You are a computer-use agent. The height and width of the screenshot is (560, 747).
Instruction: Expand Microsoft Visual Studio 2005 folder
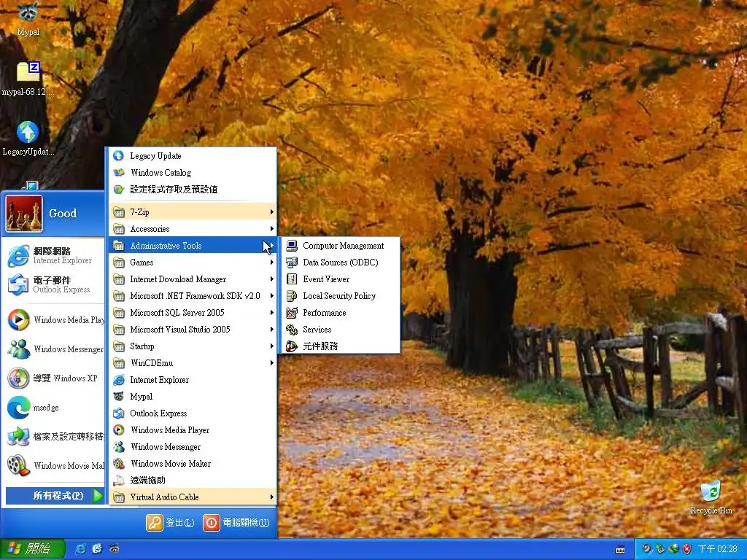pos(193,330)
